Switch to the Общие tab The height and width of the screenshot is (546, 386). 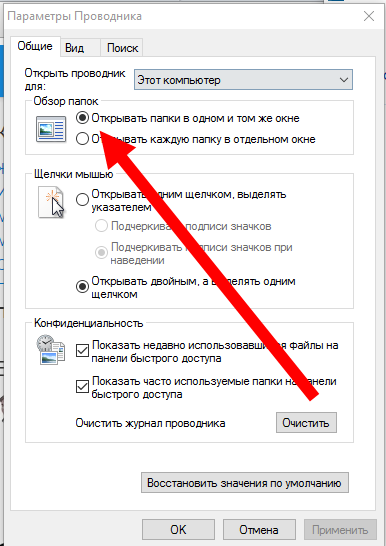coord(35,46)
